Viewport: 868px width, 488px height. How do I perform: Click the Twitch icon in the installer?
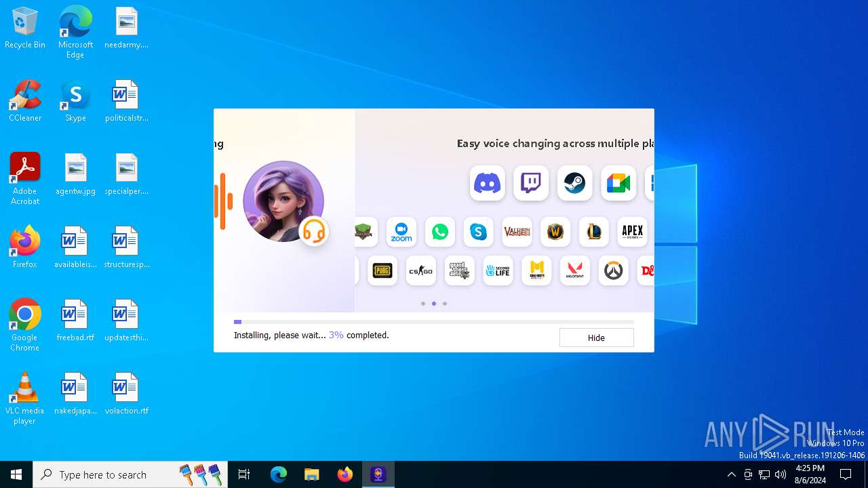(x=531, y=183)
